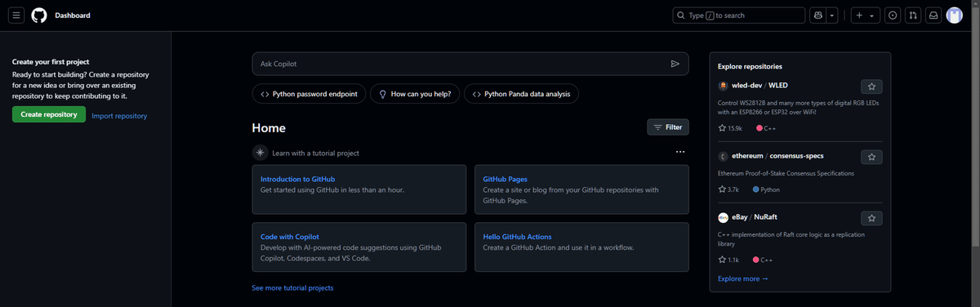Click the Explore more link
Image resolution: width=980 pixels, height=307 pixels.
(743, 279)
